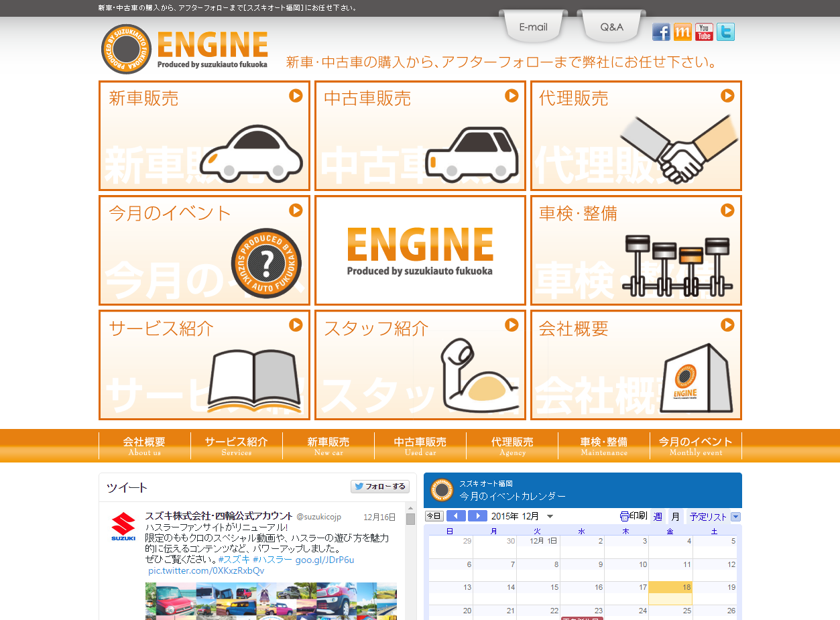Open the Q&A tab
Screen dimensions: 840x620
point(611,27)
